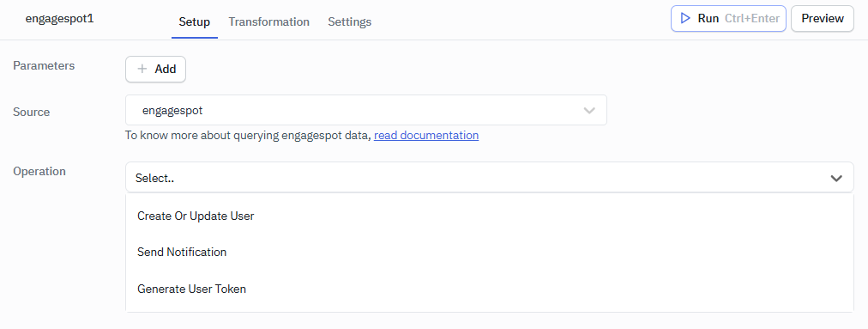The width and height of the screenshot is (868, 329).
Task: Choose Send Notification operation
Action: coord(490,252)
